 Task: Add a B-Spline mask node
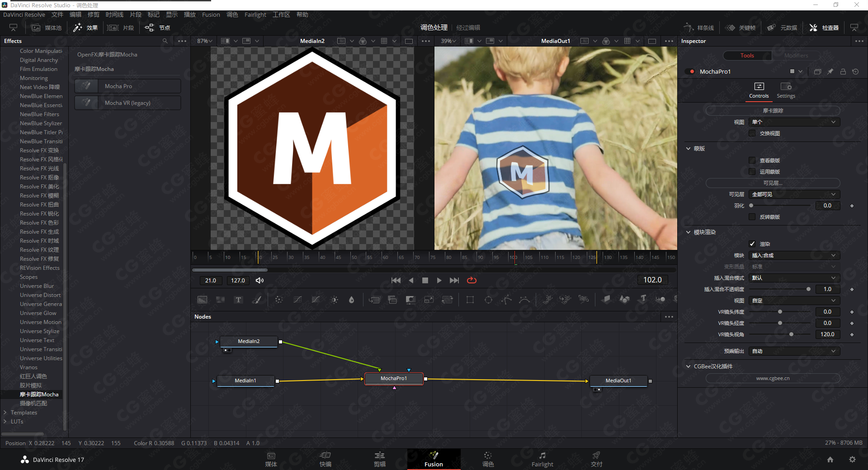[x=524, y=300]
